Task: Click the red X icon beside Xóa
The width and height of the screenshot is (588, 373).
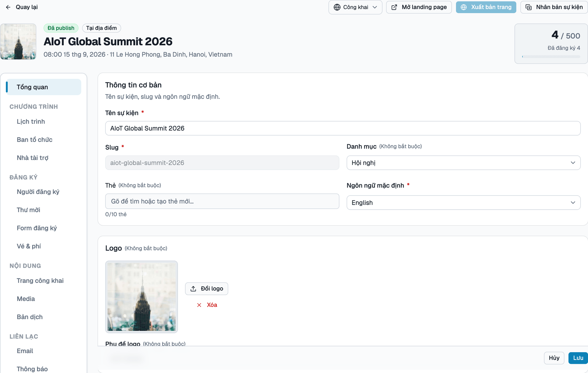Action: [x=199, y=305]
